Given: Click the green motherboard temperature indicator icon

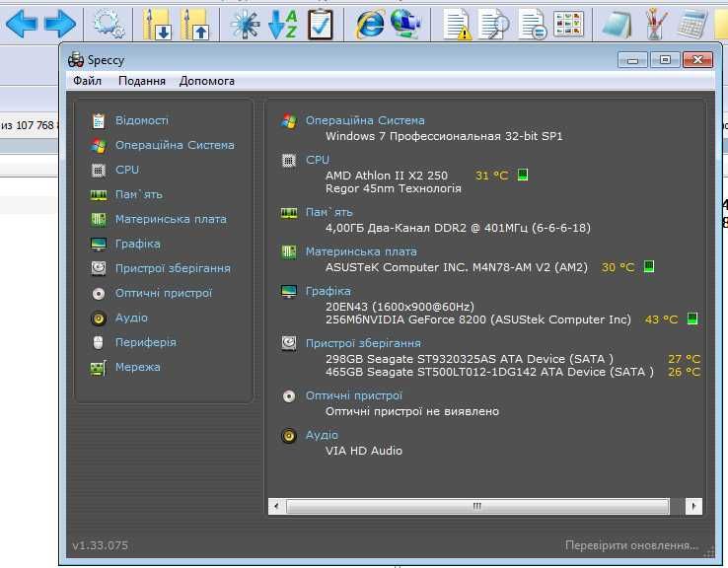Looking at the screenshot, I should pos(649,266).
